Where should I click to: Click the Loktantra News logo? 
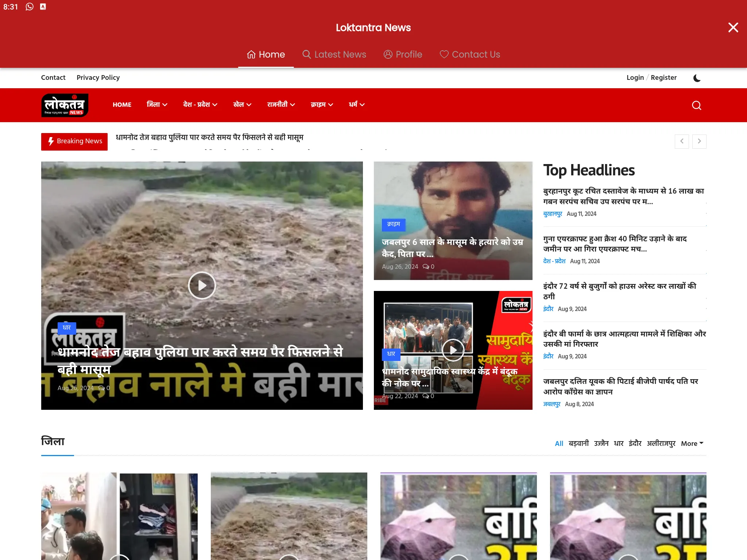tap(65, 105)
